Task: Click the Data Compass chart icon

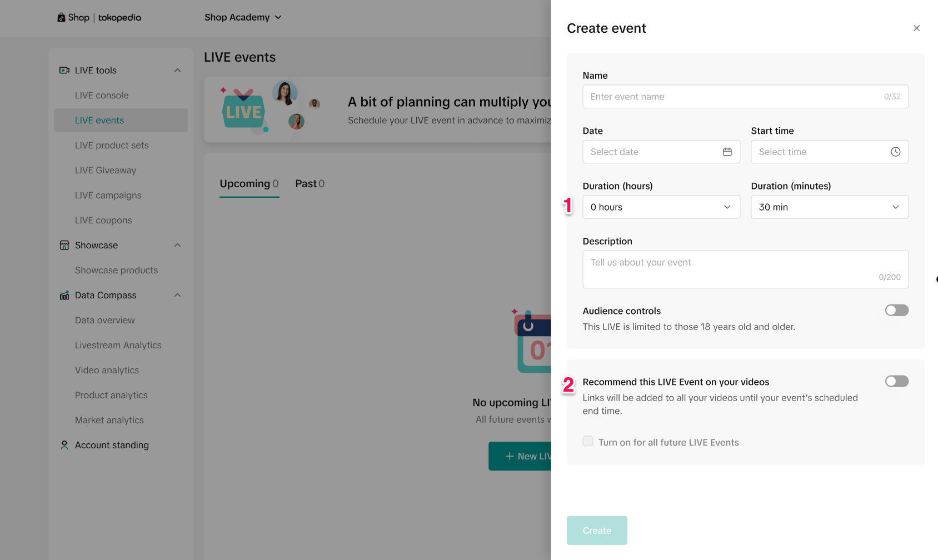Action: (x=64, y=296)
